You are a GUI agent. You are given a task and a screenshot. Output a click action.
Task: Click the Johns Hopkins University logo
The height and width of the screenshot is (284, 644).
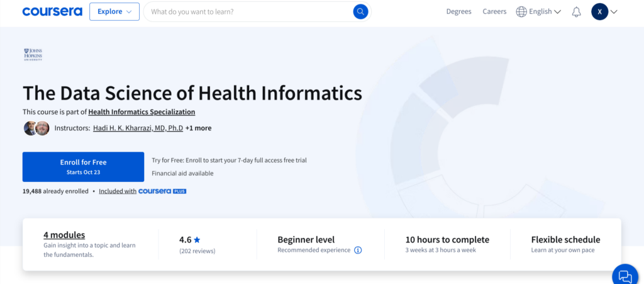point(33,55)
